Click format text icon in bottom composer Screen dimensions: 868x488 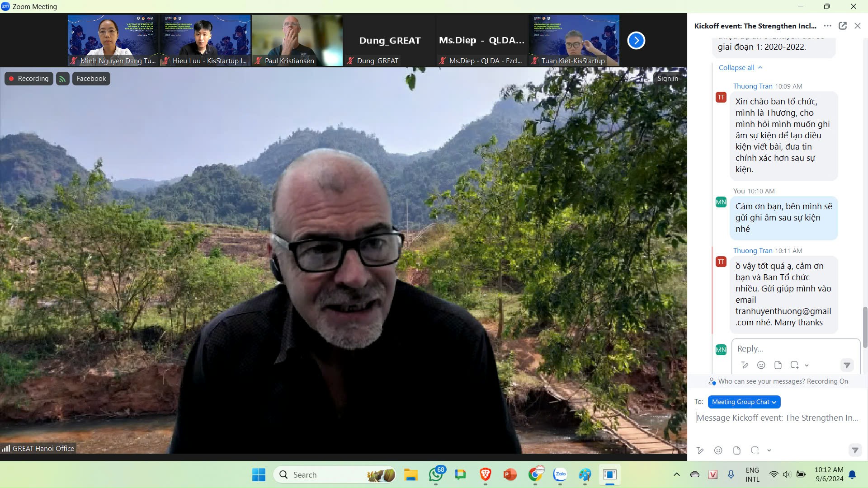pyautogui.click(x=700, y=450)
